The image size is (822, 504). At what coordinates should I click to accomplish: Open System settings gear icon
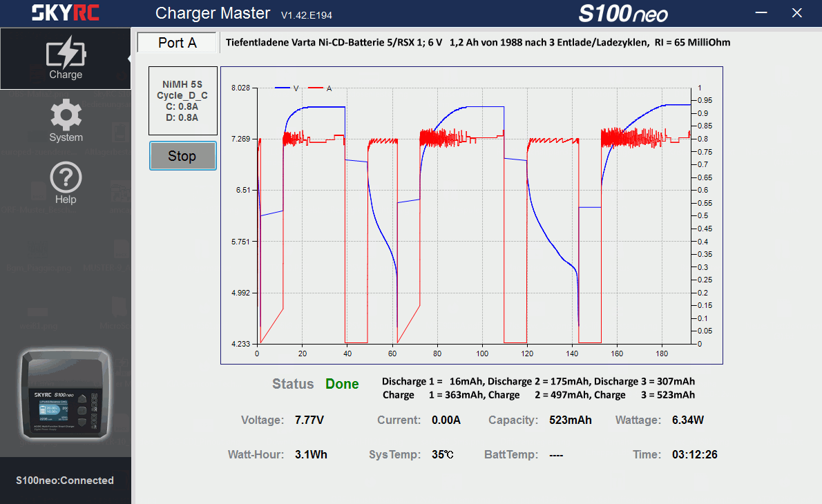click(66, 116)
